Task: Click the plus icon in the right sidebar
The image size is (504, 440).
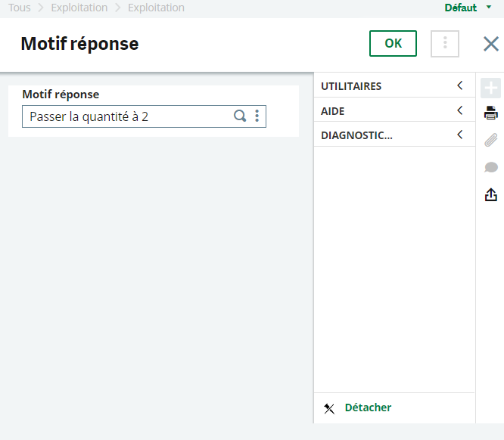Action: pos(490,88)
